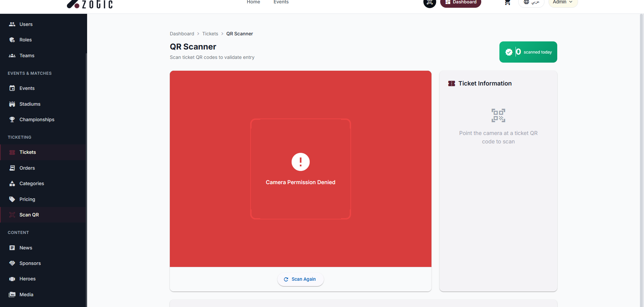
Task: Click the dark QR scanner icon in header
Action: pyautogui.click(x=429, y=3)
